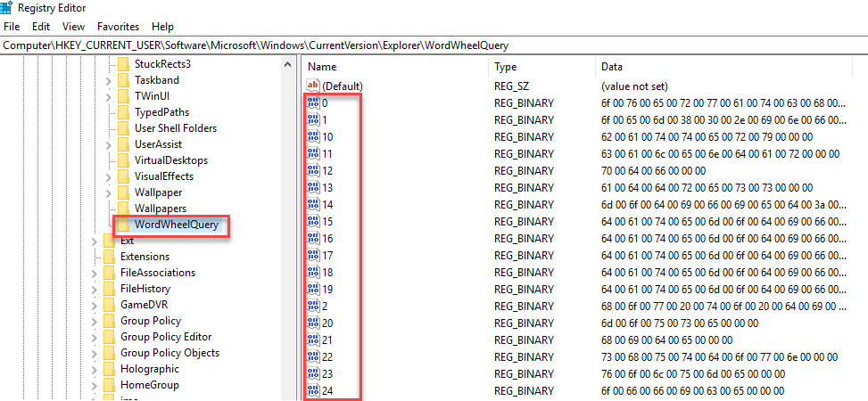Click the binary icon for value 24
868x401 pixels.
313,390
